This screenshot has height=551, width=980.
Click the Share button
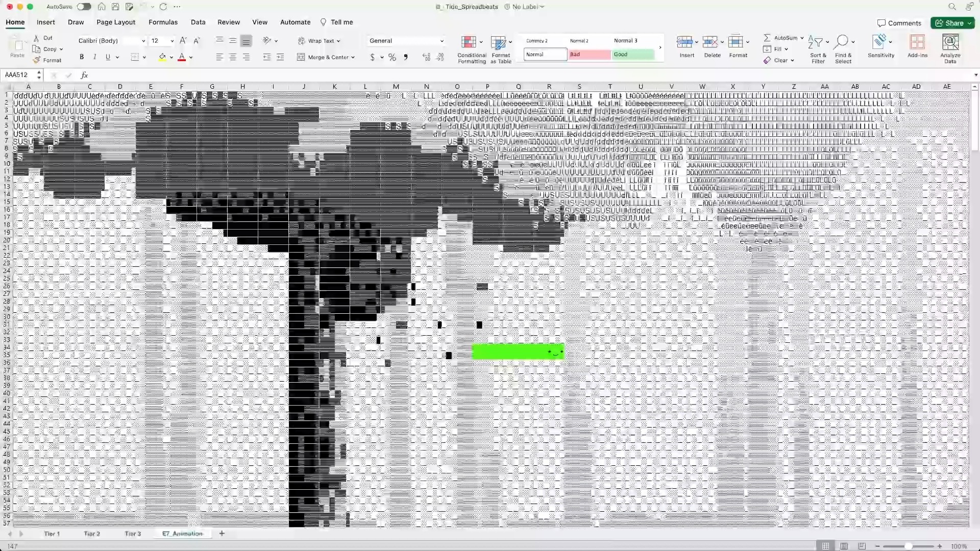coord(950,23)
